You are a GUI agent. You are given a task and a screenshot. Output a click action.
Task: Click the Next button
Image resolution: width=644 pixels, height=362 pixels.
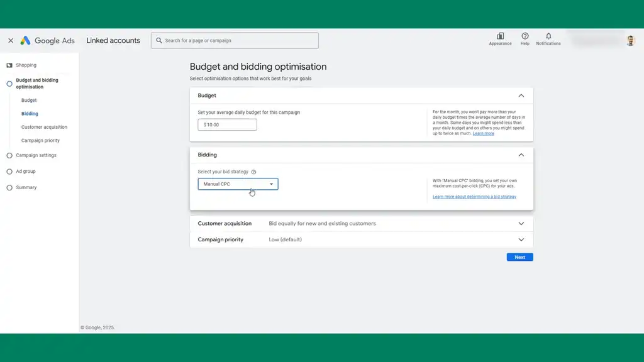[x=519, y=257]
